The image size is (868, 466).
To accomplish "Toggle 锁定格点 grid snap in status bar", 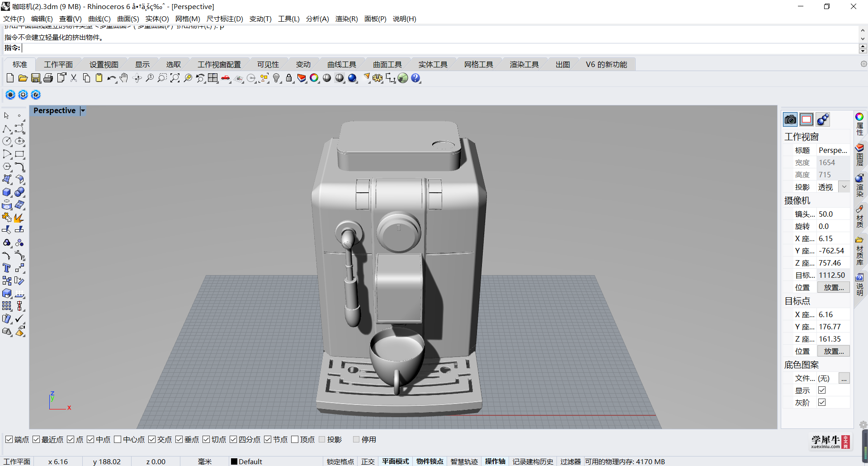I will [x=340, y=461].
